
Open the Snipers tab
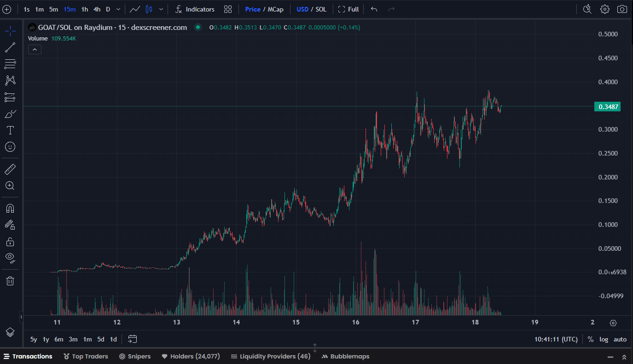[x=135, y=357]
